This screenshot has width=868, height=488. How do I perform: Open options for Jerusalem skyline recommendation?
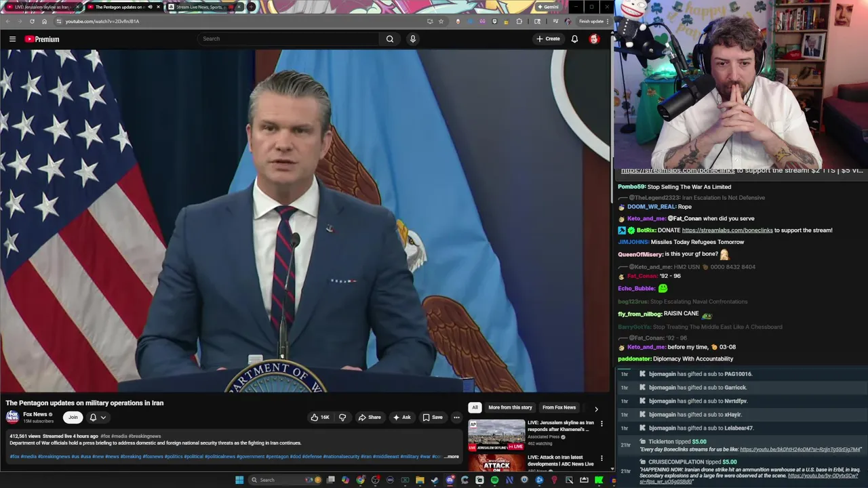coord(601,424)
